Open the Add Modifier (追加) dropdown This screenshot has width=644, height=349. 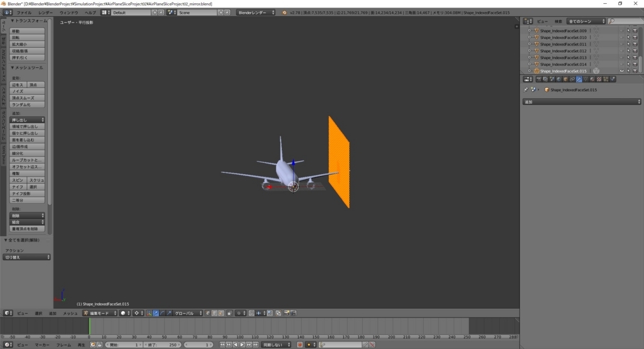[x=582, y=101]
